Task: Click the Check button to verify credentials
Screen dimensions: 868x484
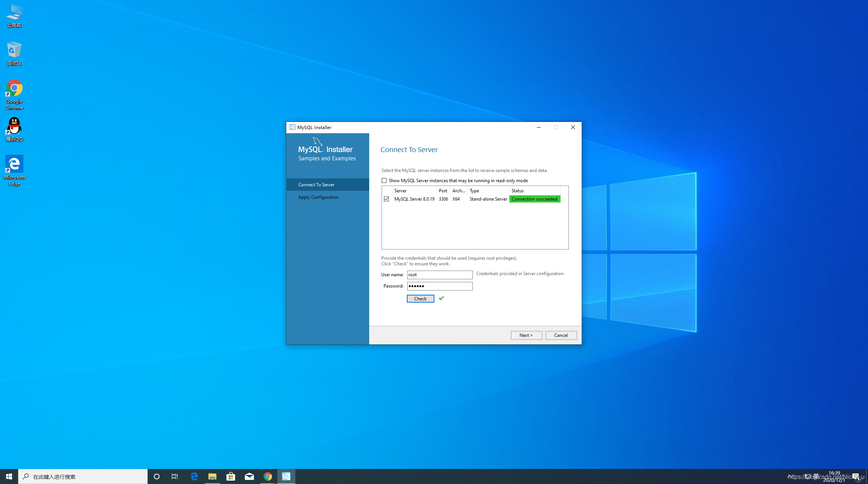Action: 420,298
